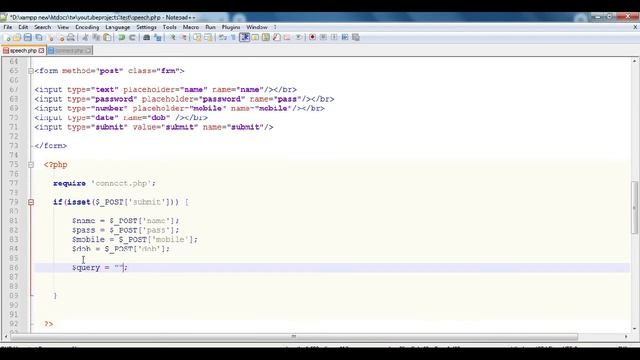Toggle show all characters button
The height and width of the screenshot is (360, 640).
(233, 38)
